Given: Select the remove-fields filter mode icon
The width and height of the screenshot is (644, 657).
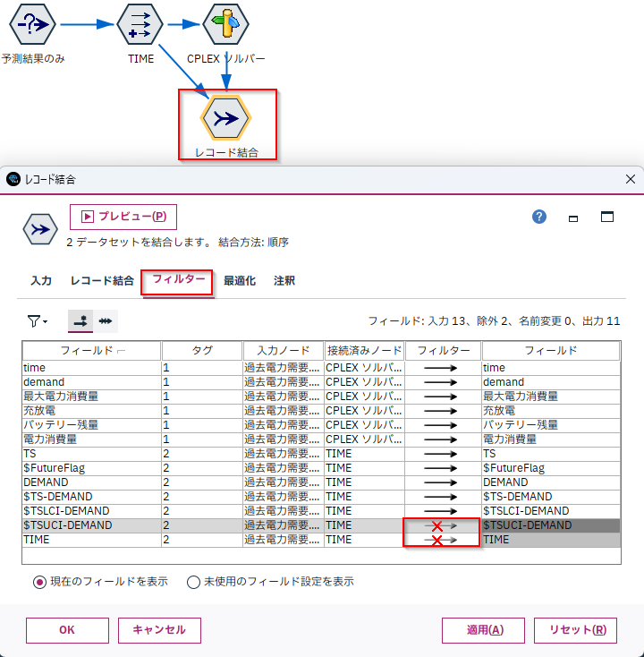Looking at the screenshot, I should coord(80,321).
